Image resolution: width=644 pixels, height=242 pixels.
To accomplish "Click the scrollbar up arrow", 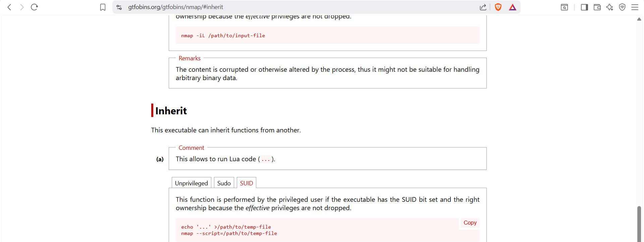I will click(x=639, y=19).
